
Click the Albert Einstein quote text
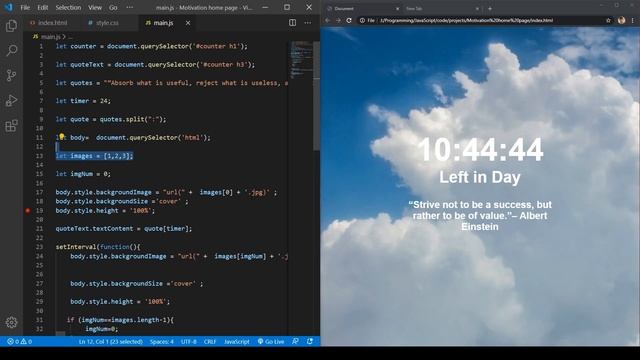click(480, 216)
